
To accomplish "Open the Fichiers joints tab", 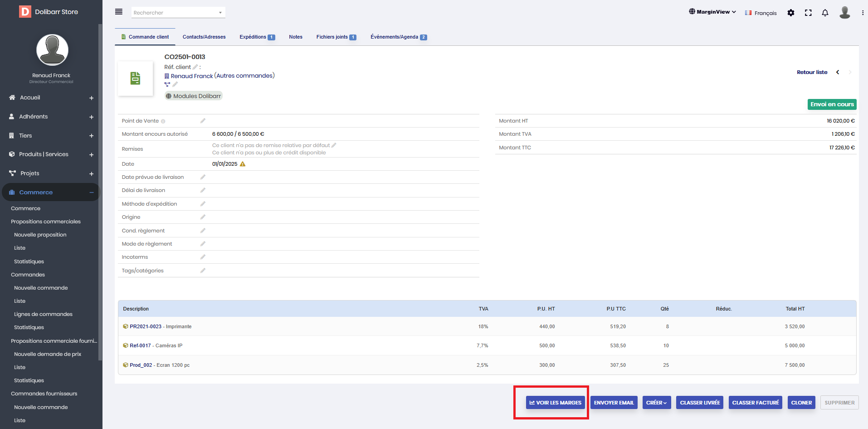I will (336, 37).
